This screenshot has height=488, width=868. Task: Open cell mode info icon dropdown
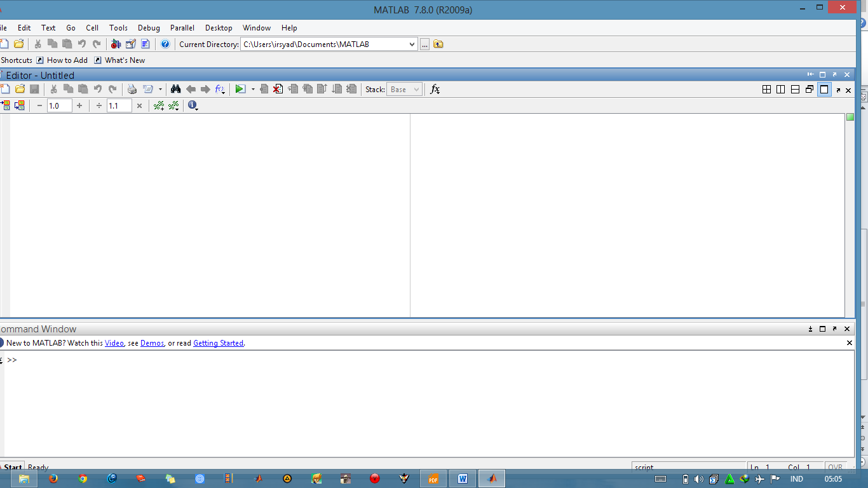(193, 105)
